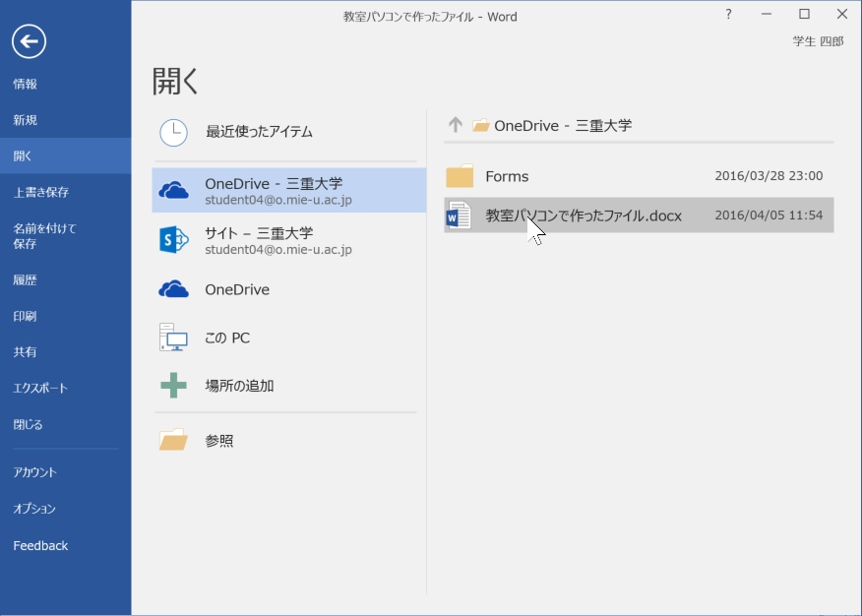Image resolution: width=862 pixels, height=616 pixels.
Task: Open オプション in the sidebar
Action: [34, 509]
